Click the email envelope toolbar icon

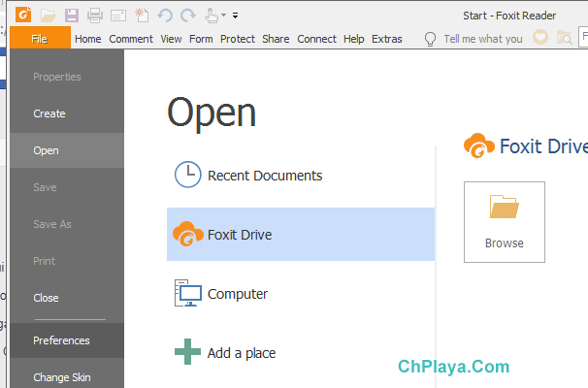pyautogui.click(x=118, y=16)
